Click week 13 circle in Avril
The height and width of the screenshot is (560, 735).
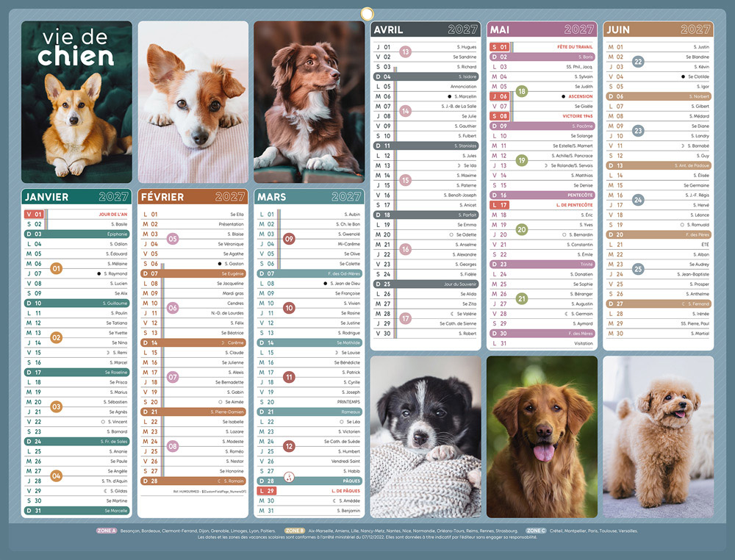[406, 52]
